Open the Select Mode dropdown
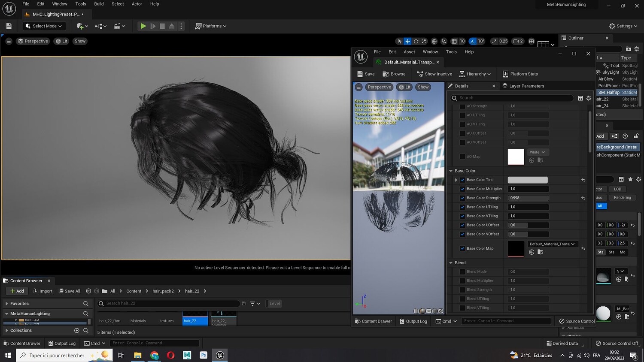The image size is (644, 362). tap(44, 26)
